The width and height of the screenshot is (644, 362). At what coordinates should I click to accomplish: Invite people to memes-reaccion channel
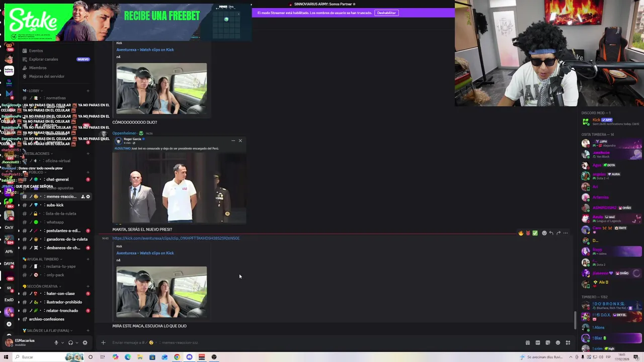[83, 197]
